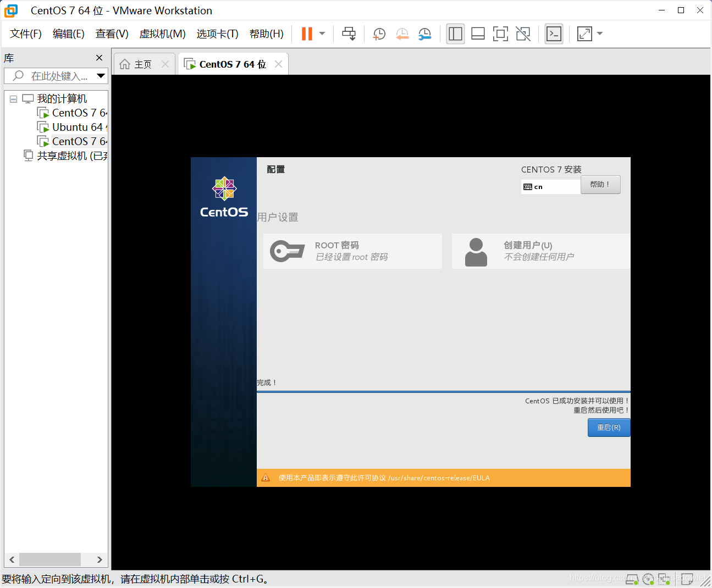The width and height of the screenshot is (712, 588).
Task: Open the snapshot manager
Action: click(x=424, y=34)
